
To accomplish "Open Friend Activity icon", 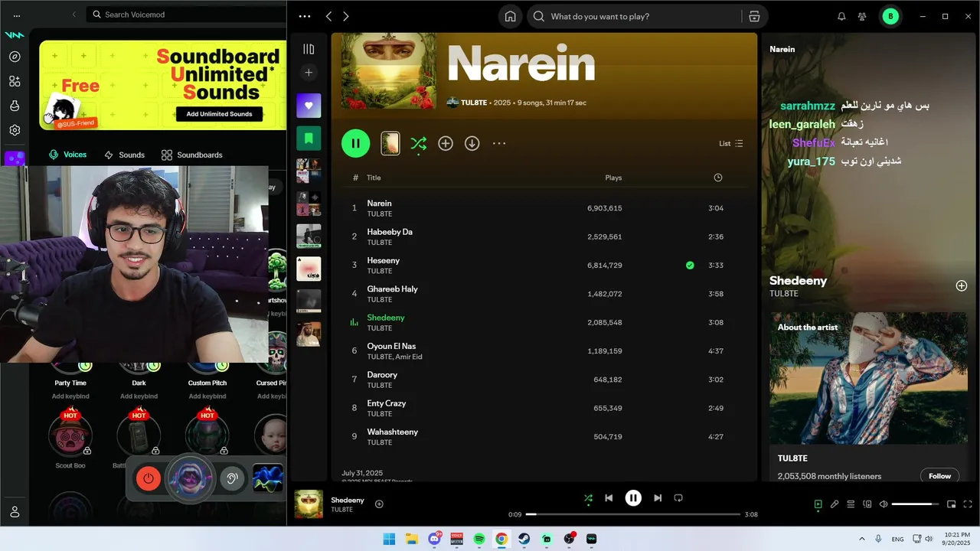I will [862, 16].
